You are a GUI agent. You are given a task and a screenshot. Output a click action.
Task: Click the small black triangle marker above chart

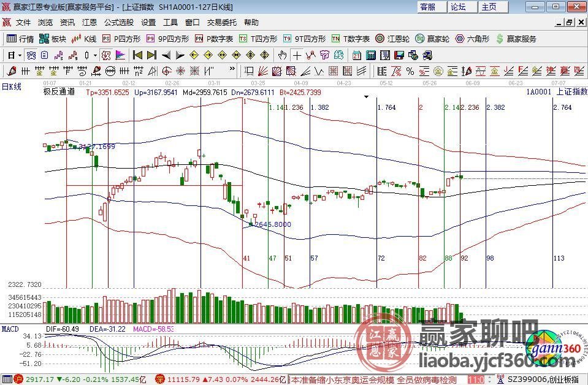pyautogui.click(x=367, y=97)
